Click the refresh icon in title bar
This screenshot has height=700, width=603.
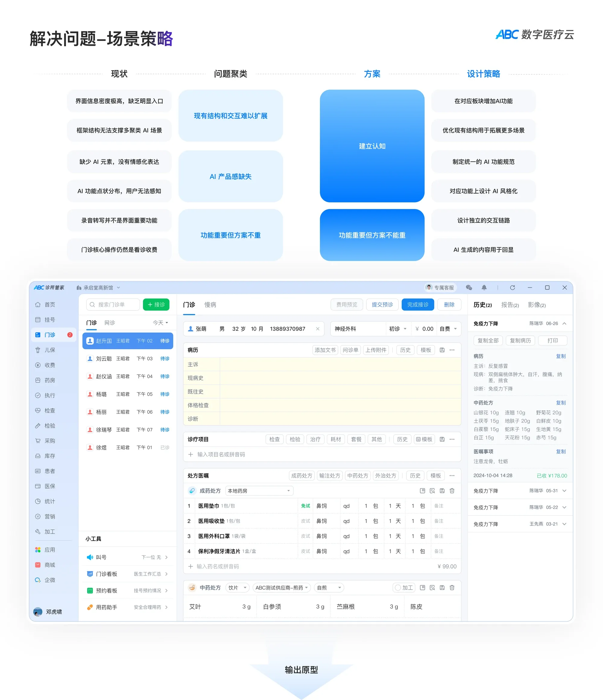(x=513, y=287)
